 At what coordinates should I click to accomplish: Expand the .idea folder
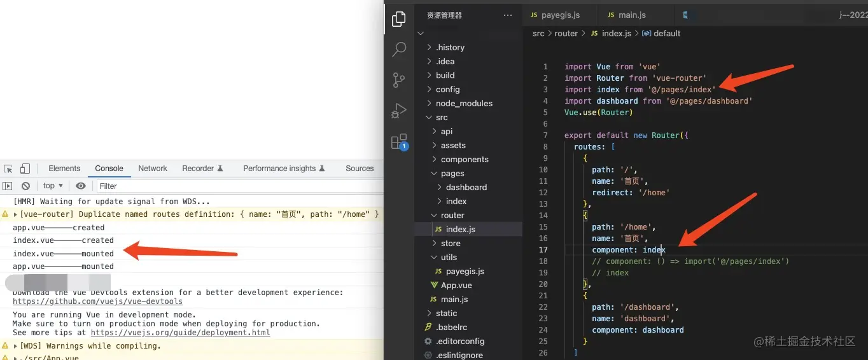(x=430, y=61)
